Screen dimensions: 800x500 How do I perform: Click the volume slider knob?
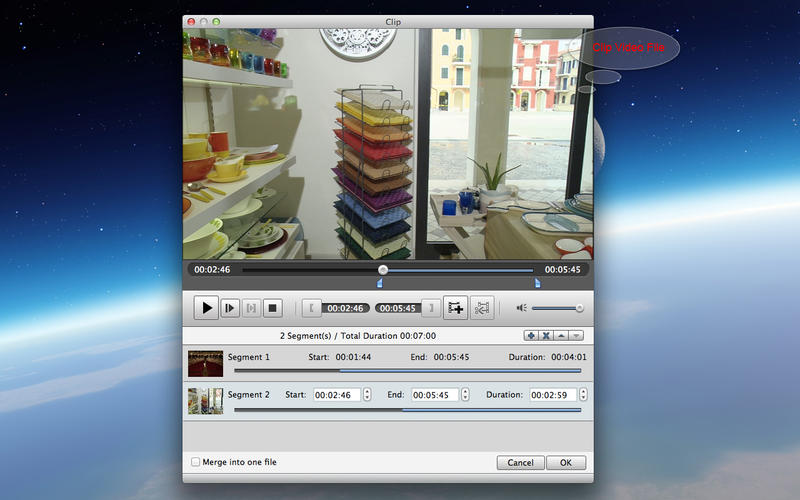pyautogui.click(x=579, y=308)
